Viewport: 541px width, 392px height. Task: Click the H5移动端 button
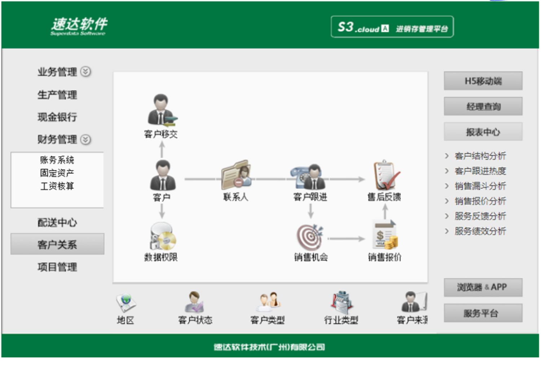click(483, 81)
